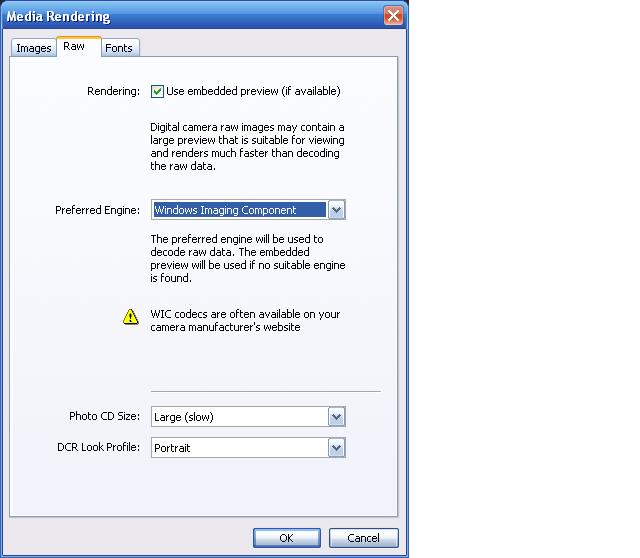Viewport: 640px width, 558px height.
Task: Click the DCR Look Profile: label
Action: click(98, 447)
